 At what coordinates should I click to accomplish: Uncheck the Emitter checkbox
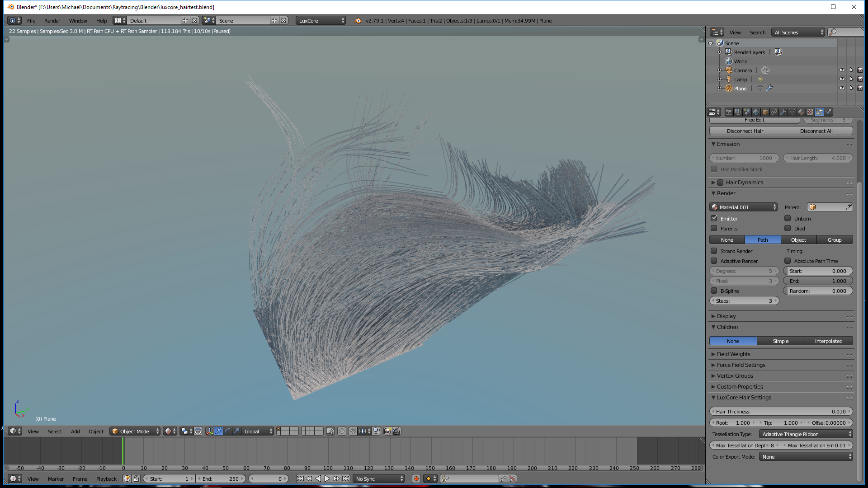(714, 218)
